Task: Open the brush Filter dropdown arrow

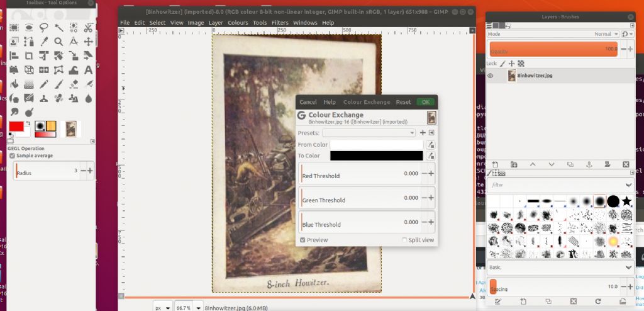Action: click(x=628, y=185)
